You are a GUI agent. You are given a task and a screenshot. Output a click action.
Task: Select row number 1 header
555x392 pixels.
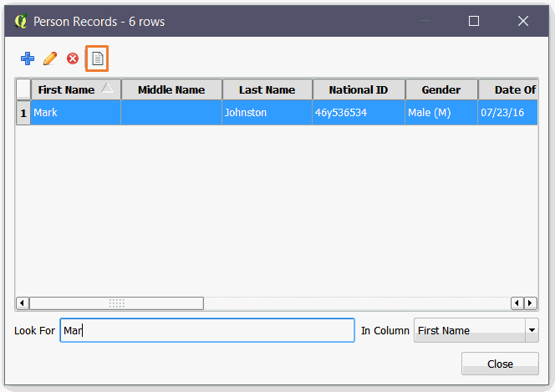(23, 112)
